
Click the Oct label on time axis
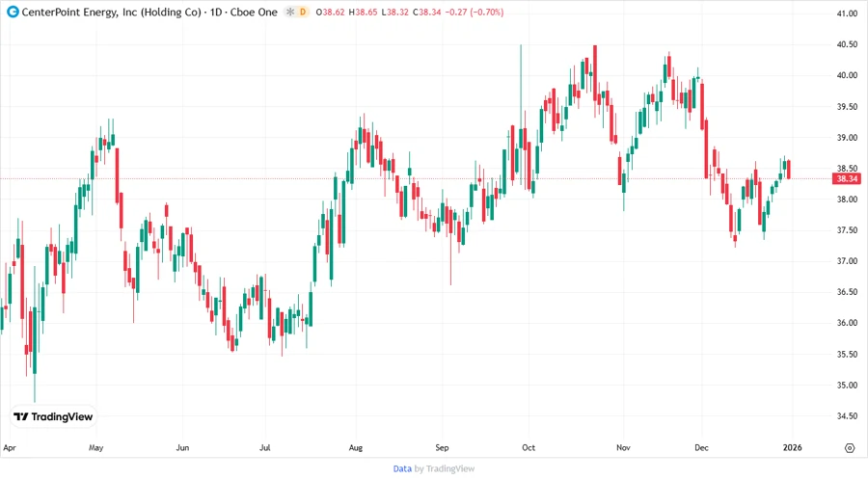[x=529, y=448]
